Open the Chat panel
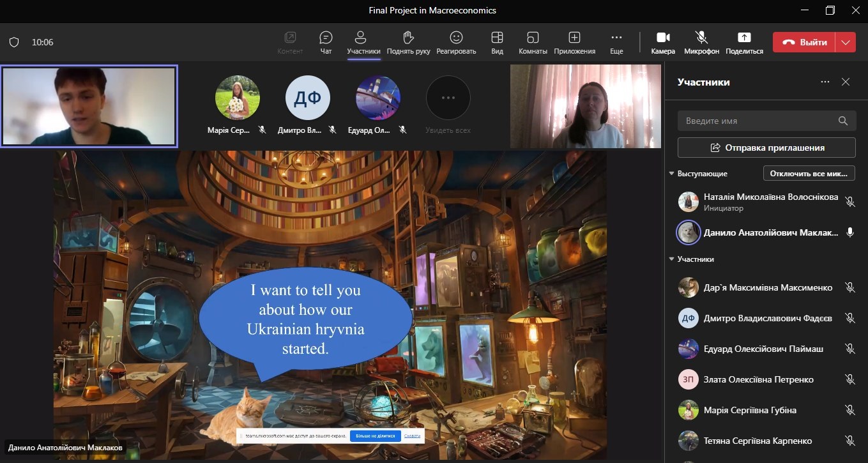 pyautogui.click(x=326, y=38)
